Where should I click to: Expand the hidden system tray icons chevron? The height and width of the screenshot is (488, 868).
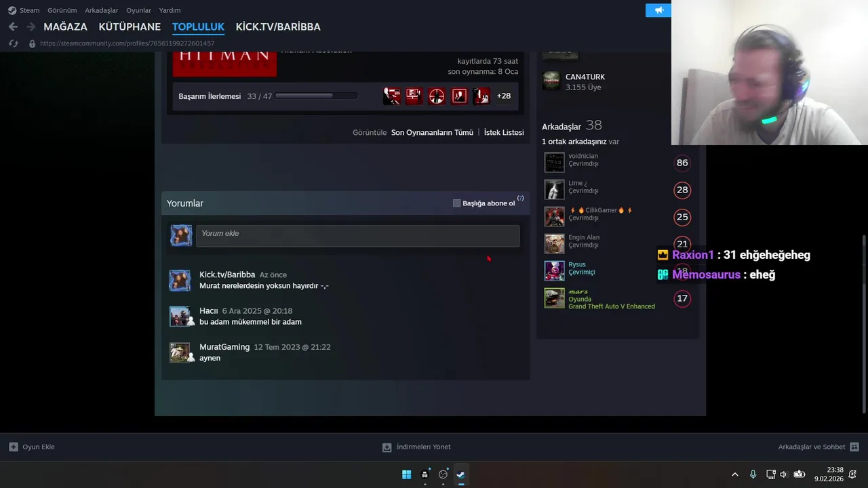734,474
